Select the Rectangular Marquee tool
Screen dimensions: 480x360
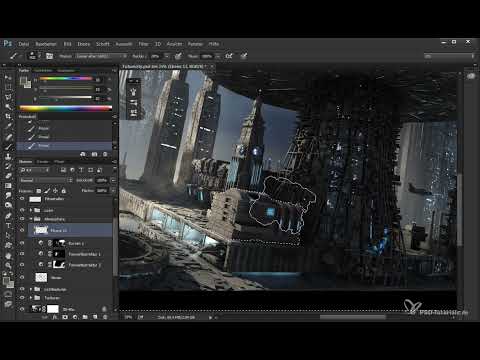point(8,87)
